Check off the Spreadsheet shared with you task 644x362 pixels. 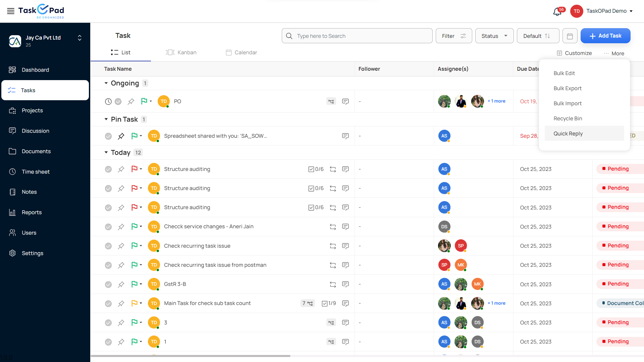pyautogui.click(x=108, y=136)
